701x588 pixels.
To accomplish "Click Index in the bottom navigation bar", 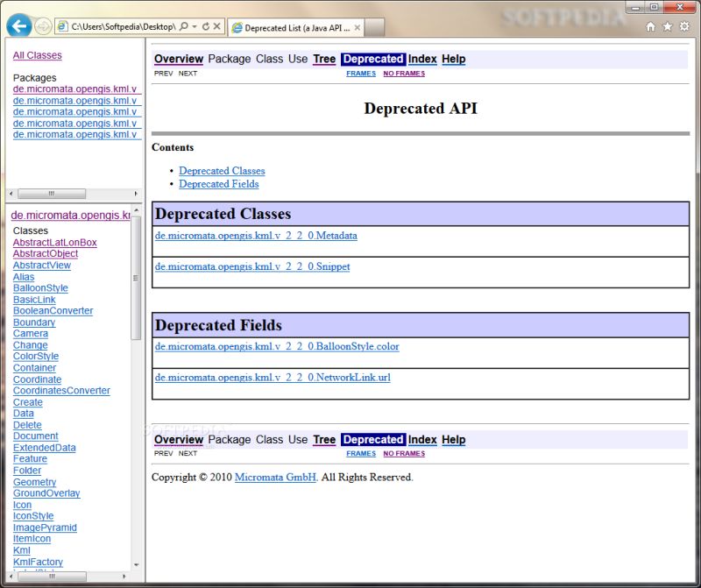I will tap(422, 440).
